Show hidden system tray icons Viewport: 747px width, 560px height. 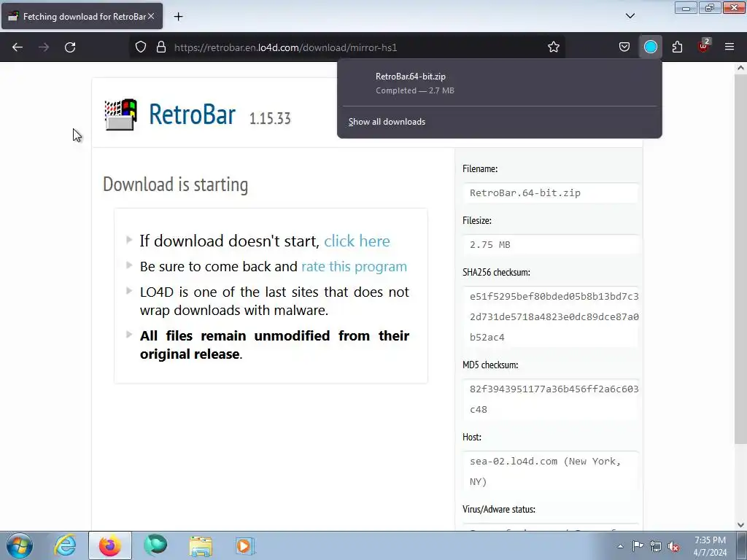tap(620, 546)
